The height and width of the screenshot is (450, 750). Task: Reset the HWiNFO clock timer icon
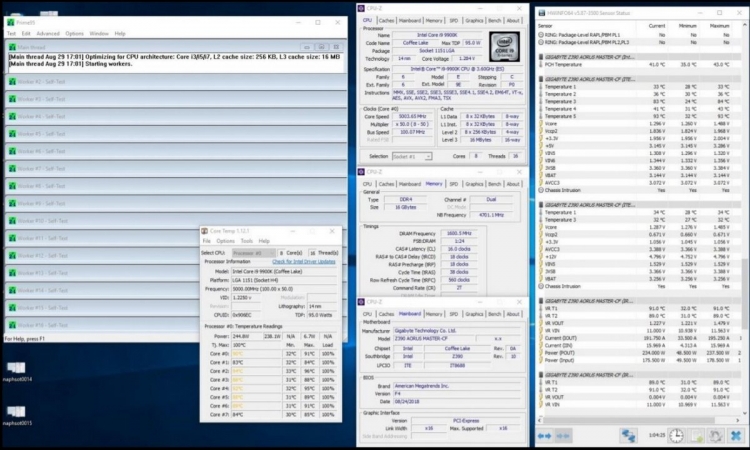(677, 436)
